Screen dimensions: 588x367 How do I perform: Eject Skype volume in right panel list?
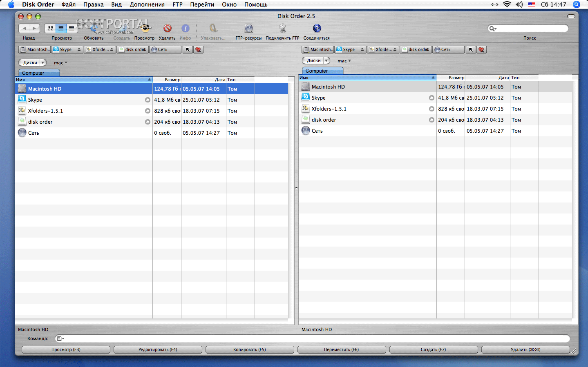point(431,98)
